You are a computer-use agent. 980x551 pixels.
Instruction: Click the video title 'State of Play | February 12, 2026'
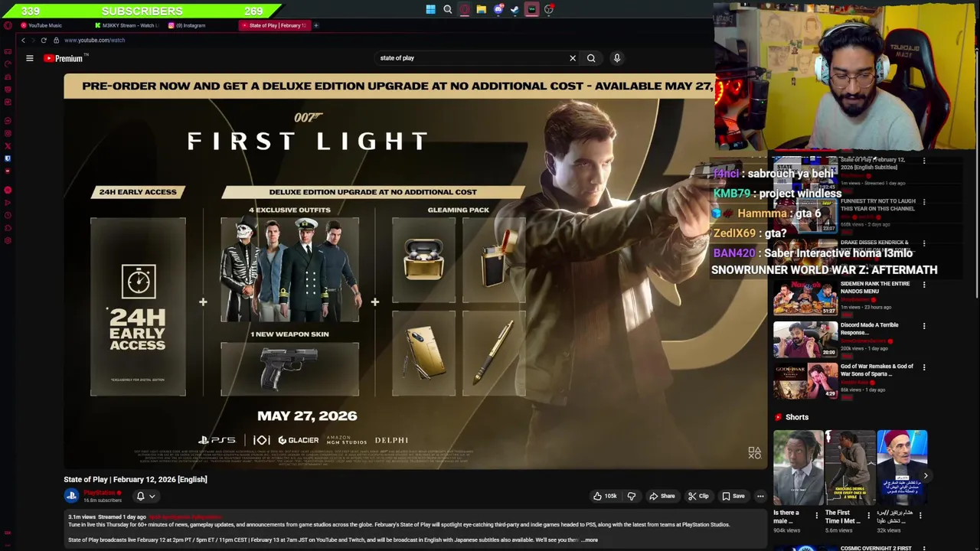136,480
